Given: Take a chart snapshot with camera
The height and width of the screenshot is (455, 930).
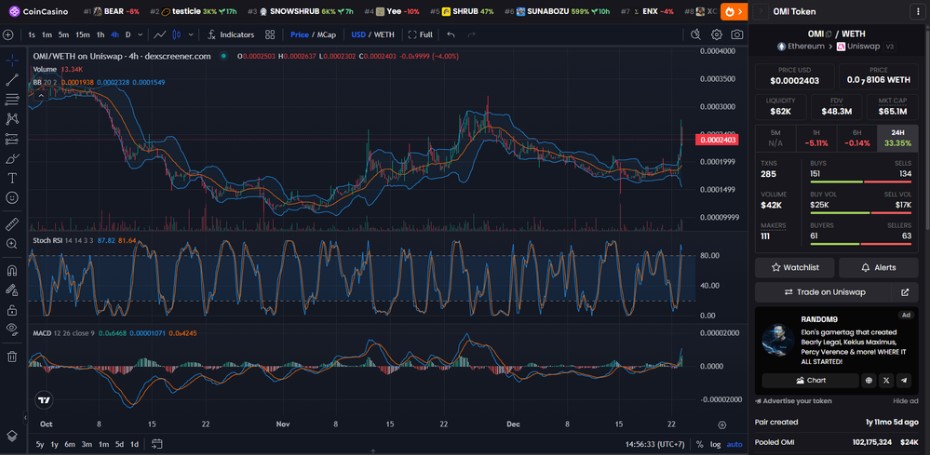Looking at the screenshot, I should tap(737, 35).
